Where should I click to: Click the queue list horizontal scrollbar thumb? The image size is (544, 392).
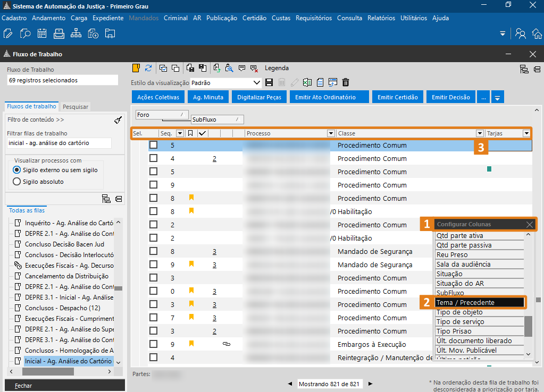click(48, 371)
